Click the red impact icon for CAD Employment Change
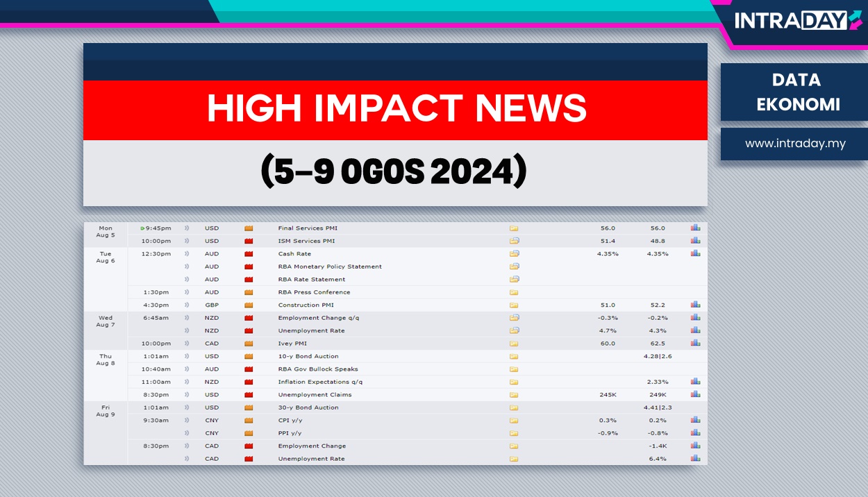Image resolution: width=868 pixels, height=497 pixels. [x=248, y=446]
